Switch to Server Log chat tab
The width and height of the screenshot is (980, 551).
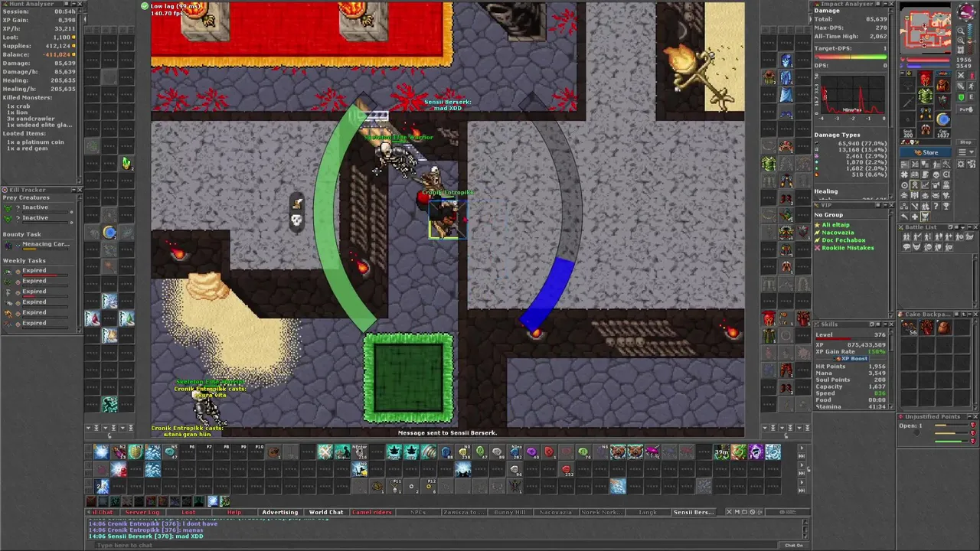[x=142, y=512]
